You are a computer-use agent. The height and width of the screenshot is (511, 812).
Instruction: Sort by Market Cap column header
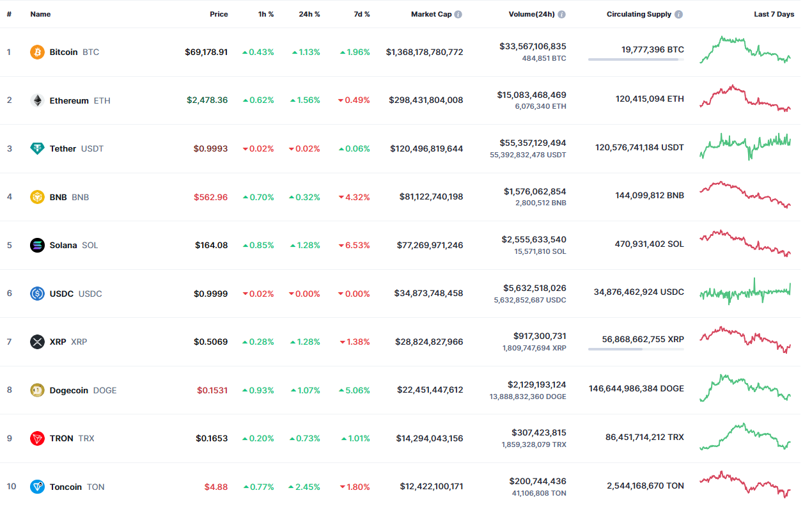tap(431, 14)
